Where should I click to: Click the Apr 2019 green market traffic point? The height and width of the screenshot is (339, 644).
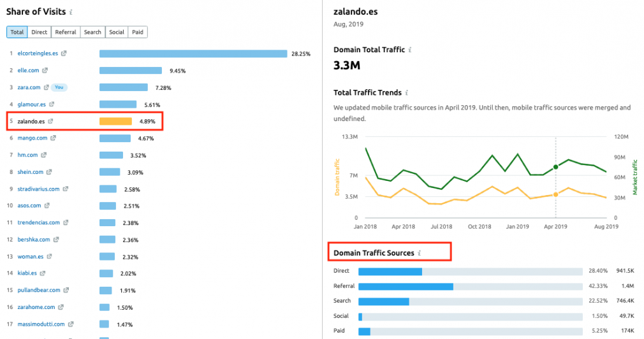pos(556,167)
